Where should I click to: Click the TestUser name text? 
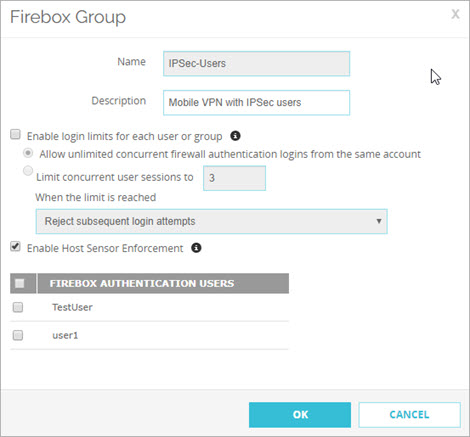[x=72, y=307]
